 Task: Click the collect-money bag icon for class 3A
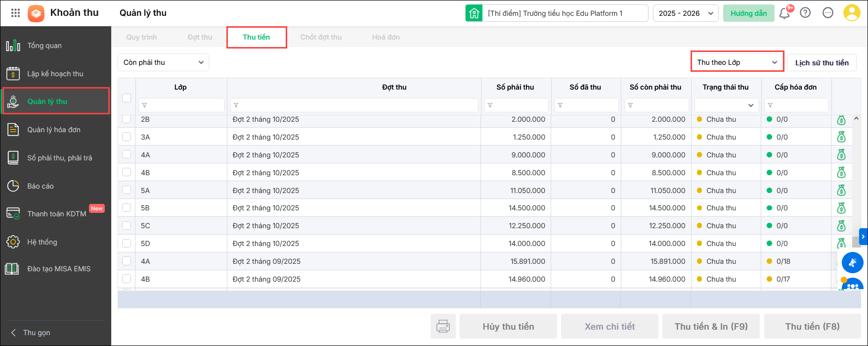841,137
